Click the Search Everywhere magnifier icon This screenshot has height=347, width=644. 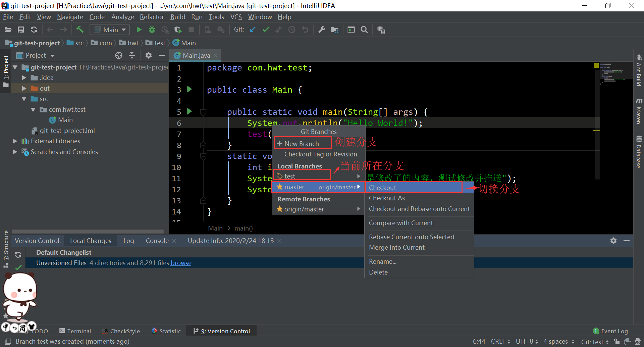(364, 30)
